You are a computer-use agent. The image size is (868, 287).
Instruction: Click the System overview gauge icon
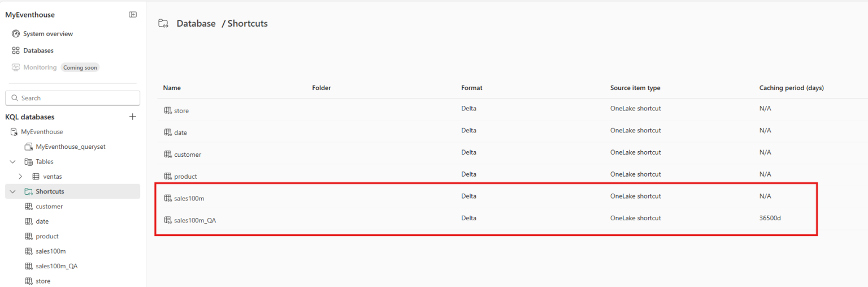(16, 33)
